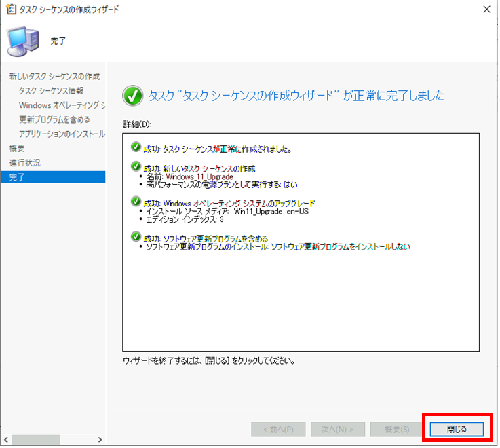Click the disabled 前へ(P) button
Screen dimensions: 500x448
pyautogui.click(x=278, y=429)
